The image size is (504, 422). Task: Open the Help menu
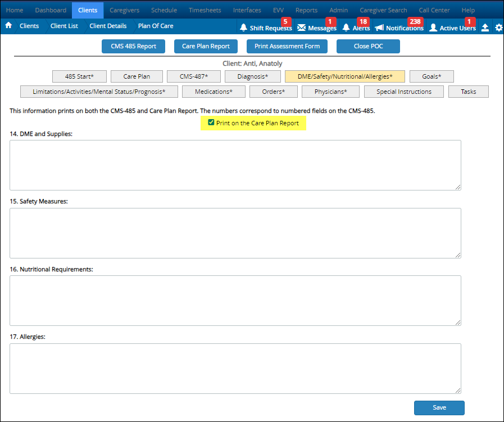(468, 10)
